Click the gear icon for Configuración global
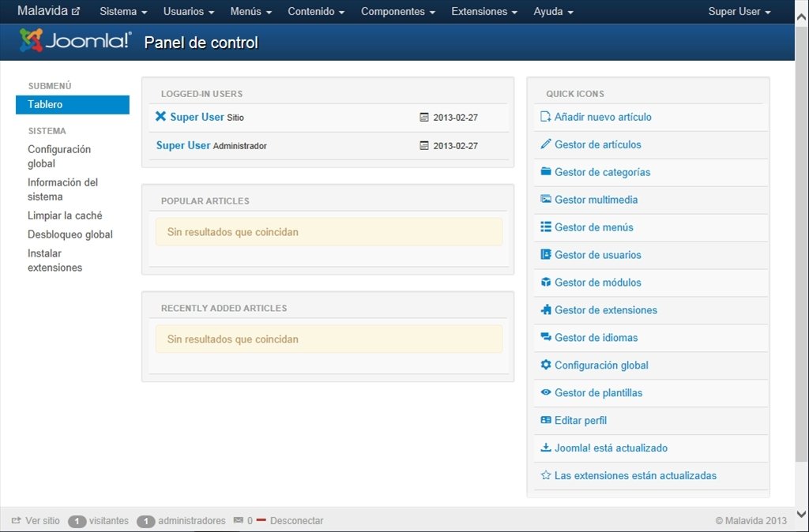 545,365
